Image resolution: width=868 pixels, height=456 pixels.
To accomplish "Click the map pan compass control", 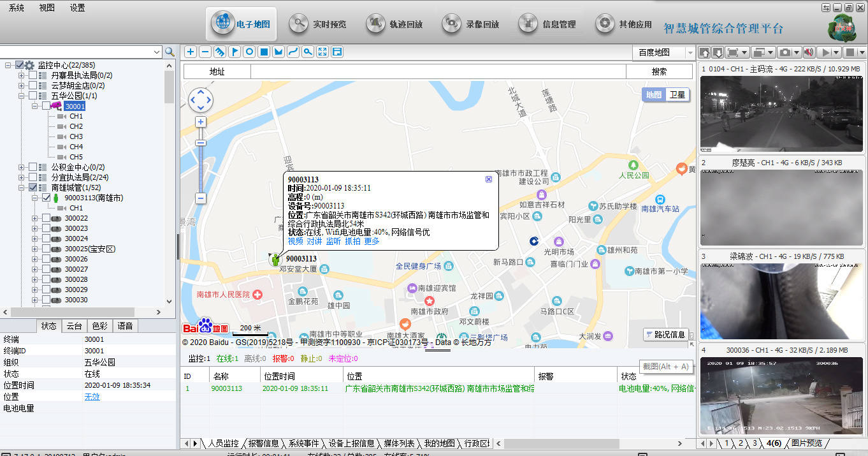I will tap(201, 99).
